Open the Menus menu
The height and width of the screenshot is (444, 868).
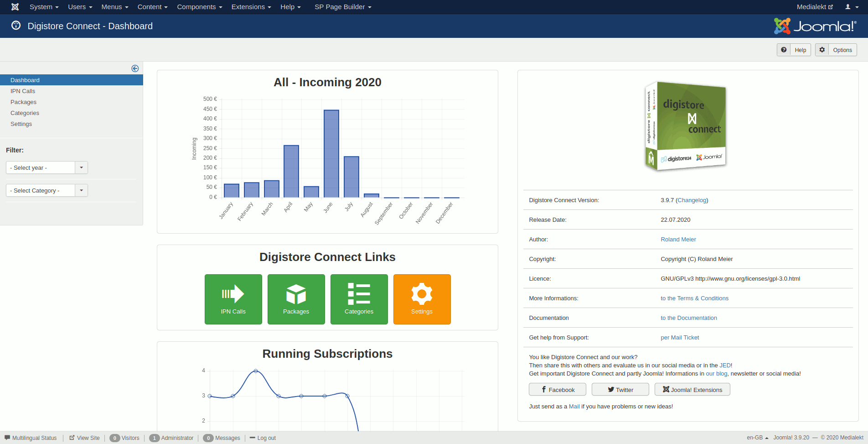[x=115, y=7]
